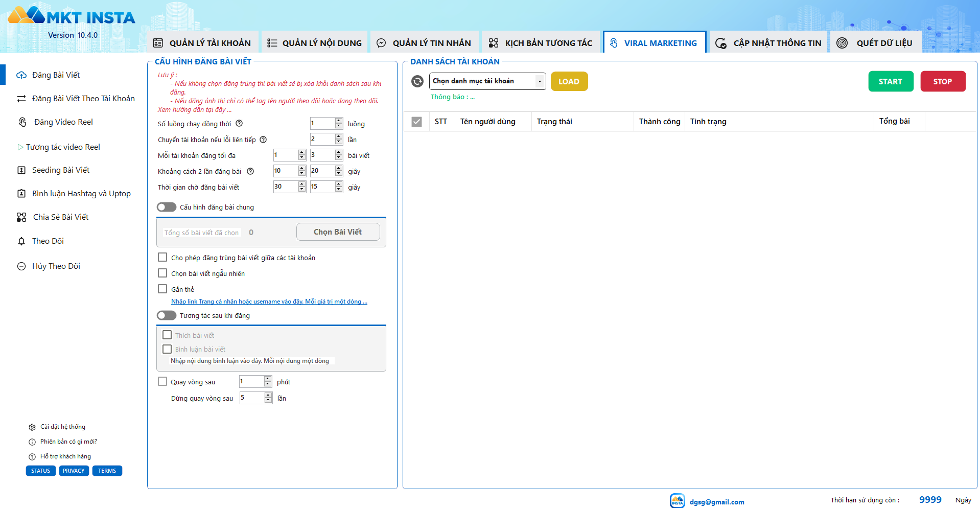This screenshot has width=980, height=508.
Task: Click the Phiên bản có gì mới info icon
Action: [32, 442]
